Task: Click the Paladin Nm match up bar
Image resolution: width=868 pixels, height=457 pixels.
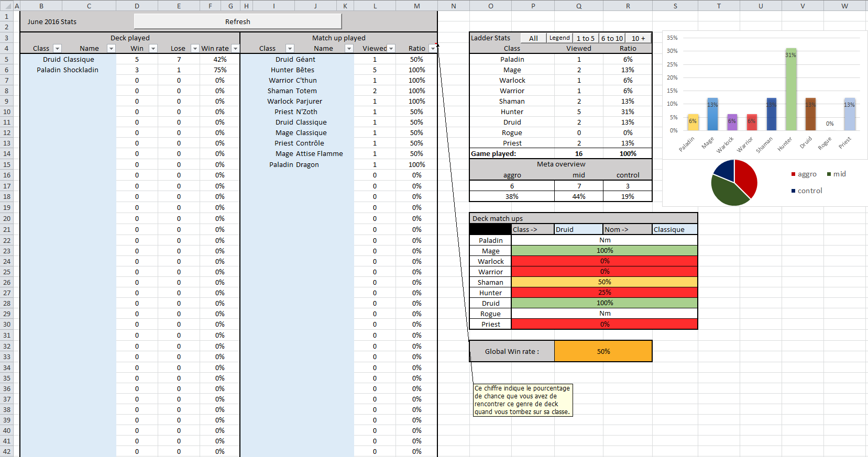Action: click(x=605, y=240)
